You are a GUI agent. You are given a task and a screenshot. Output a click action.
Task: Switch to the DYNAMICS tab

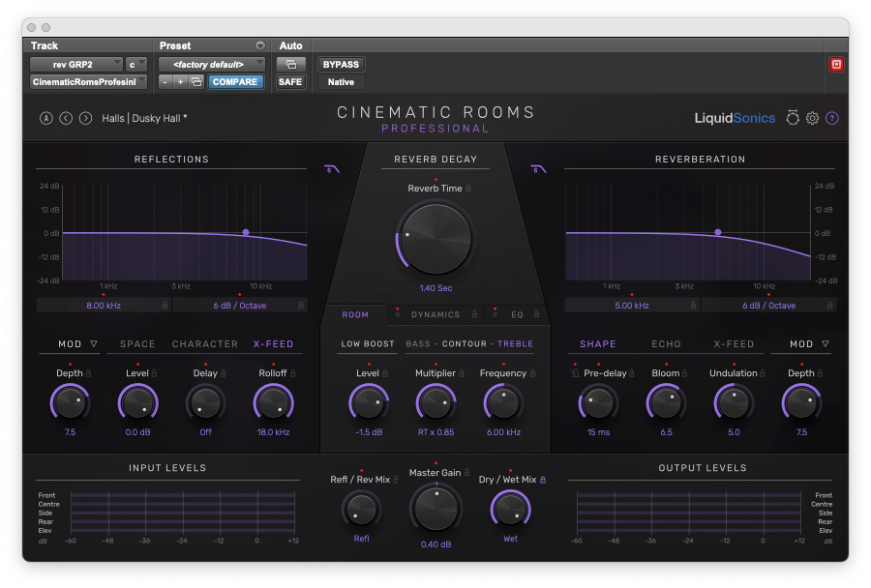pyautogui.click(x=435, y=315)
